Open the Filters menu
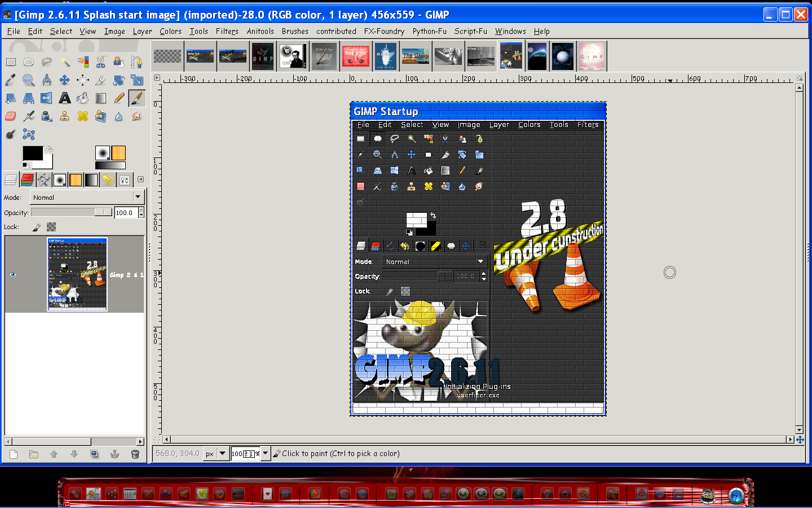Image resolution: width=812 pixels, height=508 pixels. [x=227, y=32]
